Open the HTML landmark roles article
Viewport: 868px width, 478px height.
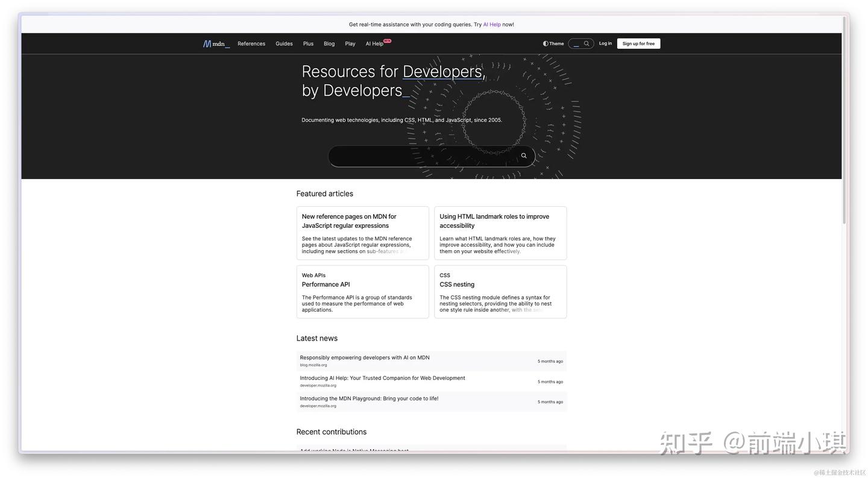494,221
